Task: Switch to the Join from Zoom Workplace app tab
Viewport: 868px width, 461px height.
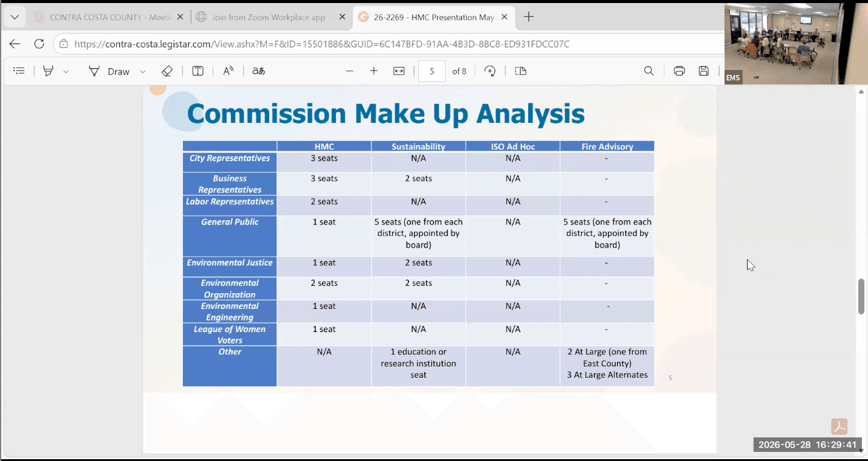Action: (x=271, y=17)
